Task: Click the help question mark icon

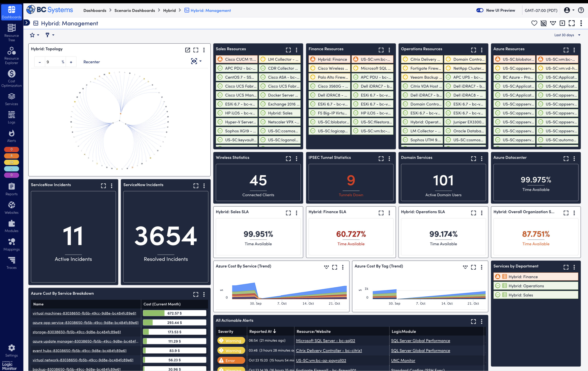Action: pyautogui.click(x=581, y=10)
